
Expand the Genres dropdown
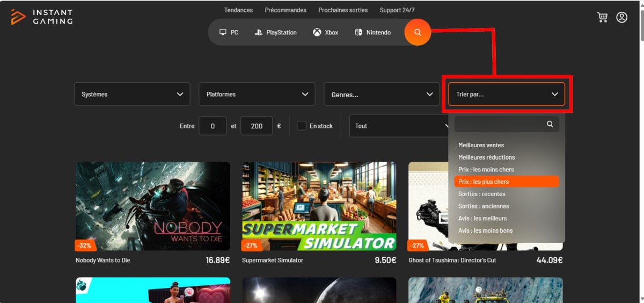click(382, 94)
